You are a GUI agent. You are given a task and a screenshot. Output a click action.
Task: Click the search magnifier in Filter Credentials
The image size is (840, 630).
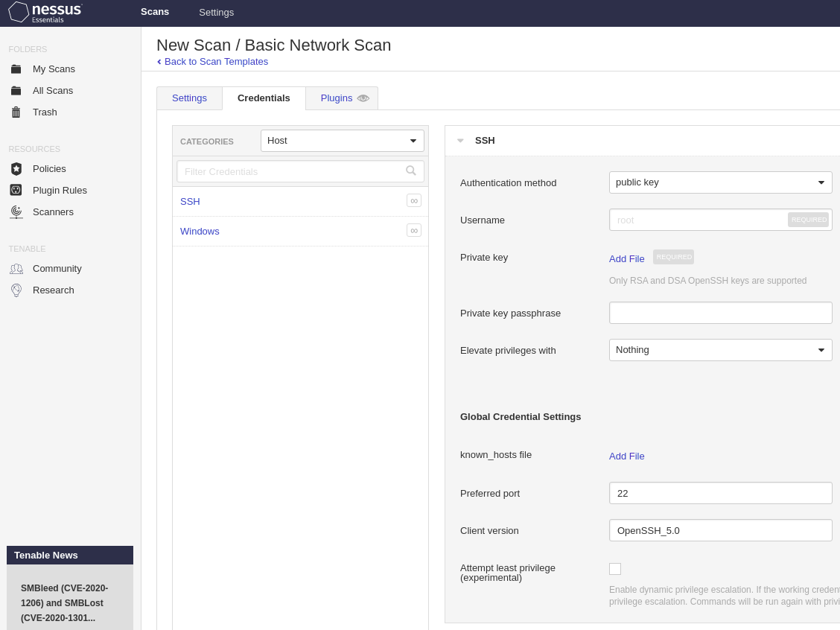point(411,171)
